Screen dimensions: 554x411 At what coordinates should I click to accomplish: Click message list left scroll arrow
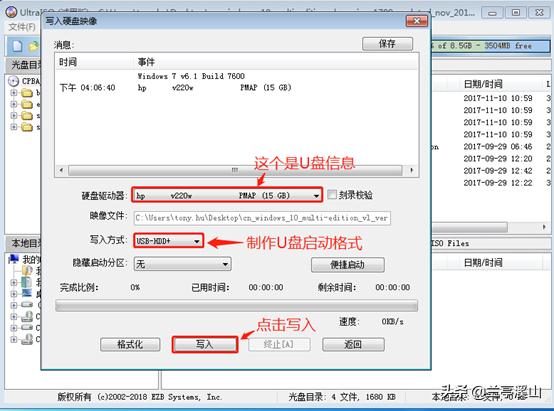[x=61, y=170]
